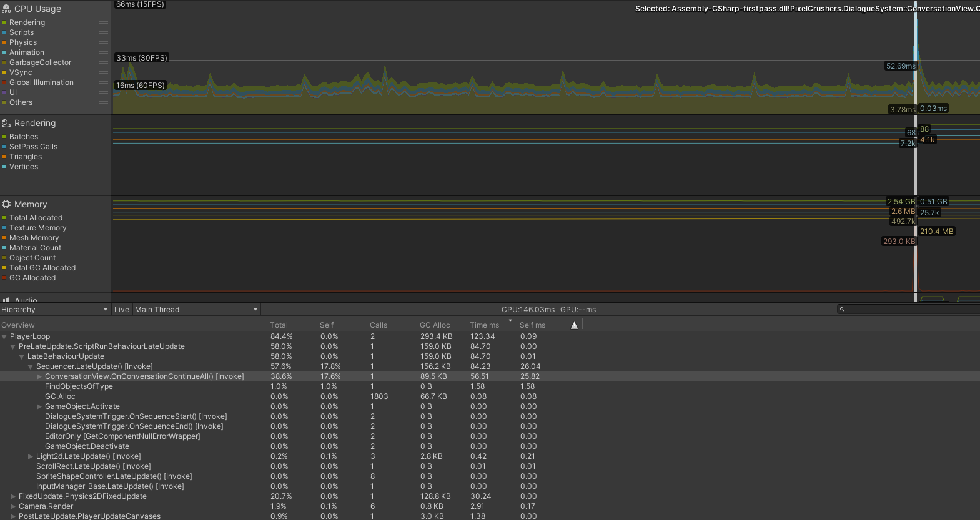The height and width of the screenshot is (520, 980).
Task: Toggle the Live button
Action: [122, 310]
